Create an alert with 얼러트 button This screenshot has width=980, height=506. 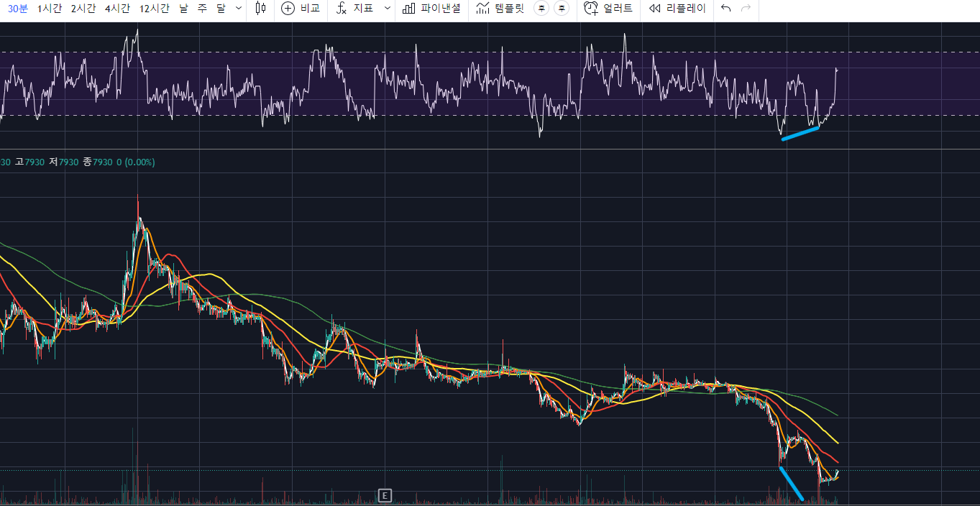608,9
